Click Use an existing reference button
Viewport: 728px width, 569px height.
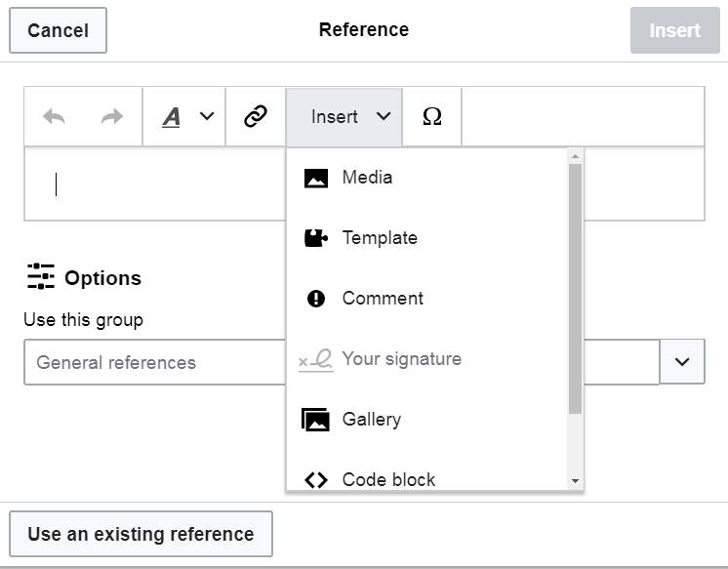pyautogui.click(x=141, y=534)
